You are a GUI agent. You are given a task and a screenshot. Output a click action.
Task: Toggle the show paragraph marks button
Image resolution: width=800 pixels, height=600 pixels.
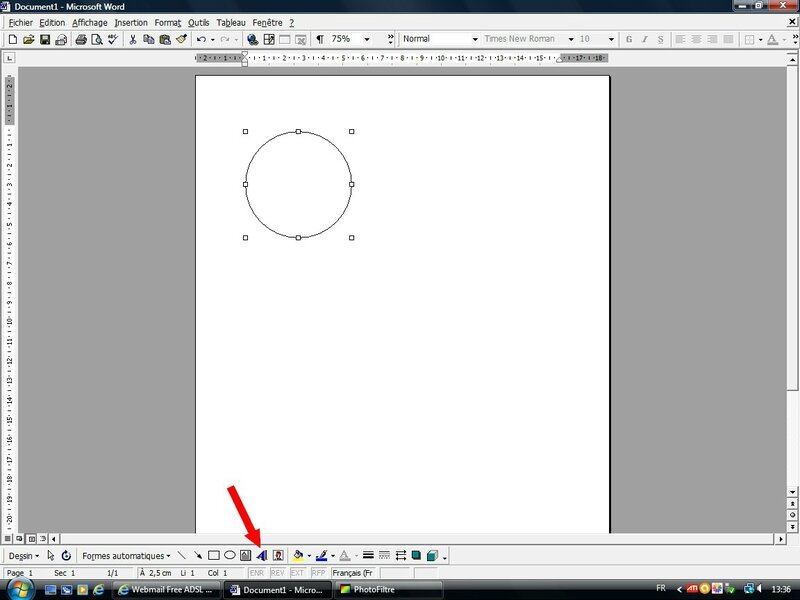click(x=320, y=39)
